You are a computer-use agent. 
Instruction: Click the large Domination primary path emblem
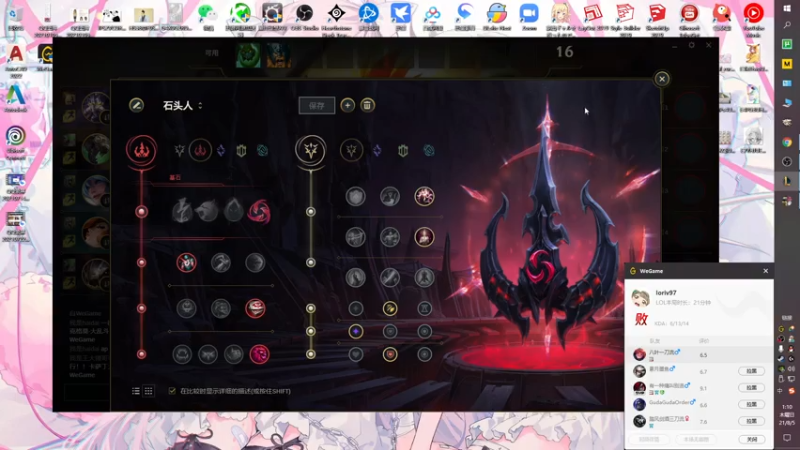(x=141, y=151)
